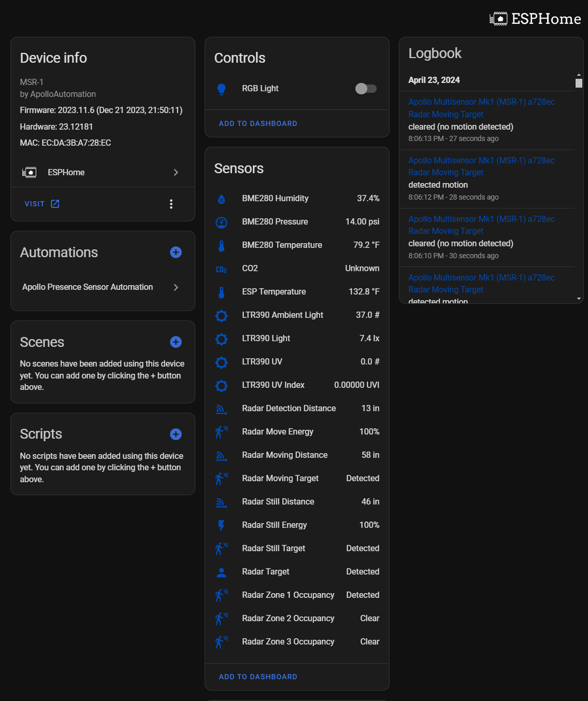Screen dimensions: 588x701
Task: Click the logbook scrollbar thumb
Action: (579, 83)
